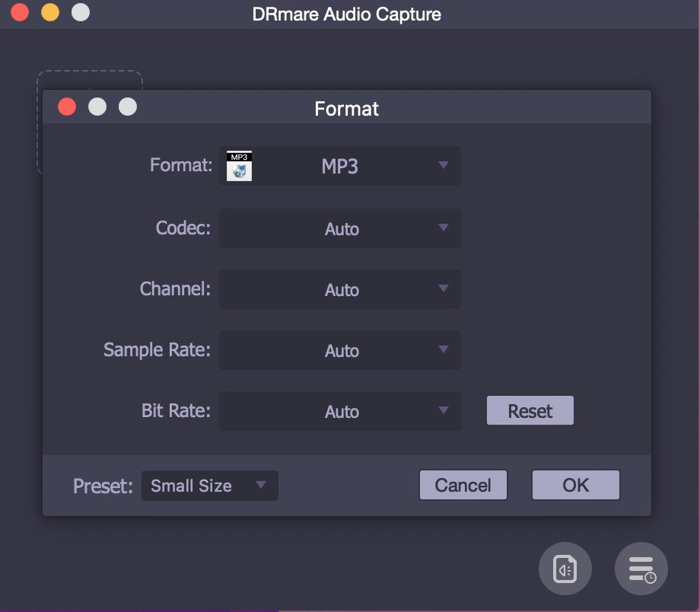Minimize DRmare Audio Capture with yellow button
Image resolution: width=700 pixels, height=612 pixels.
click(50, 13)
